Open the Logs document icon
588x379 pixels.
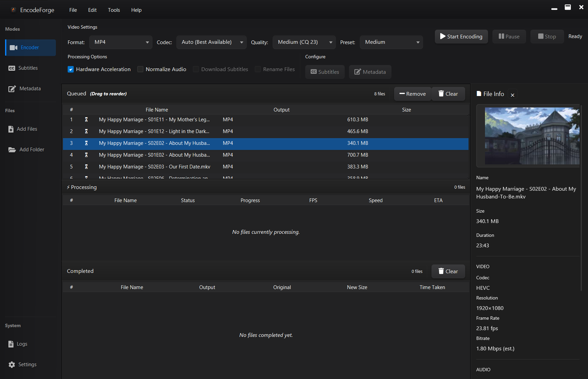[x=11, y=344]
